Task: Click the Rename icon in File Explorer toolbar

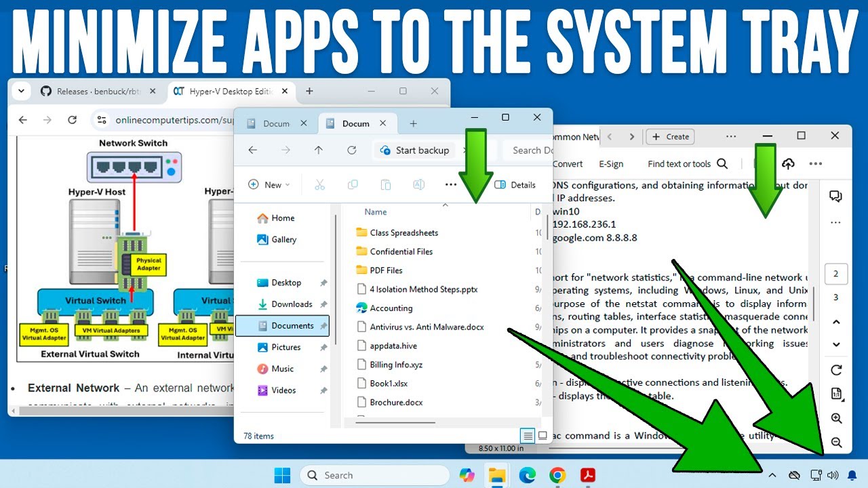Action: pos(418,184)
